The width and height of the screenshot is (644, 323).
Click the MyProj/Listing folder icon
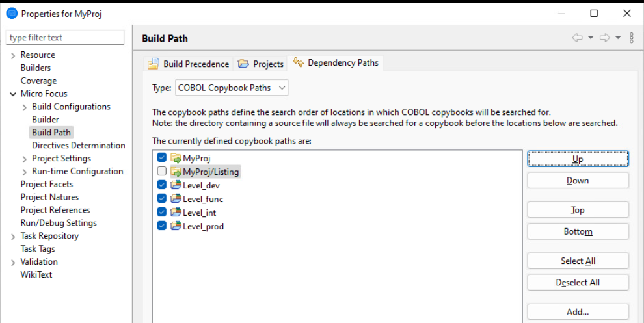(x=176, y=172)
